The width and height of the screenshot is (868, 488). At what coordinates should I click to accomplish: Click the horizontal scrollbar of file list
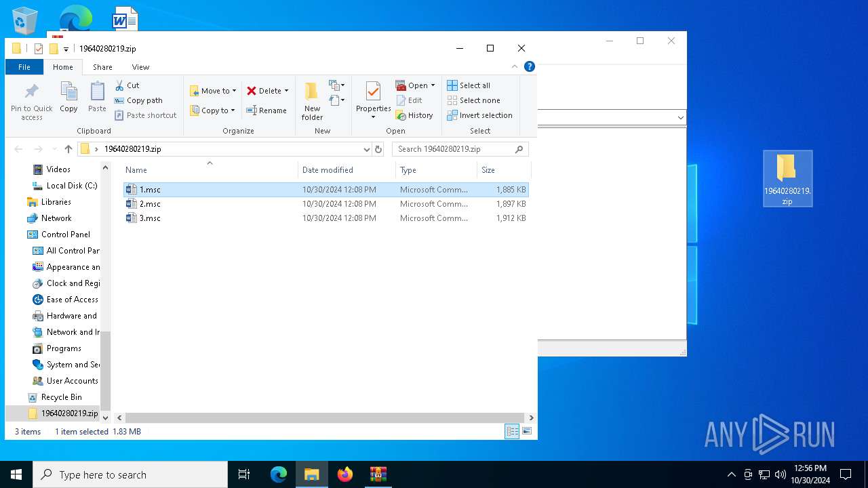point(325,418)
